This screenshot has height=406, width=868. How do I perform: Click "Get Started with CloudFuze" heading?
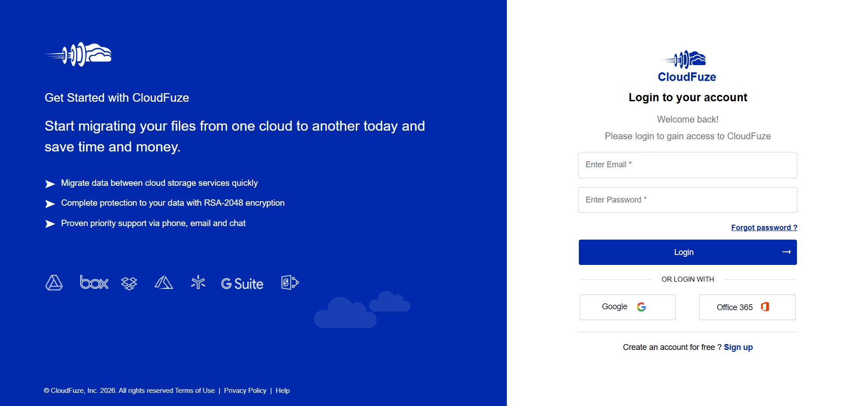click(x=117, y=98)
